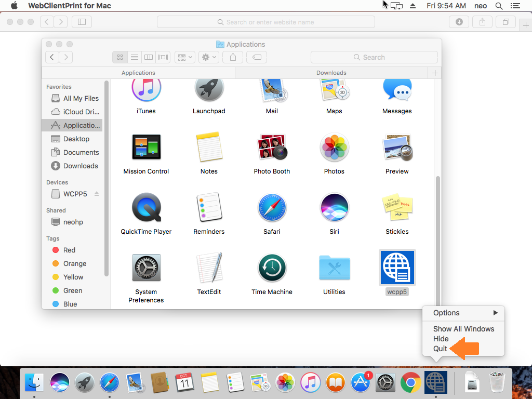Open the Utilities folder
The image size is (532, 399).
pyautogui.click(x=334, y=268)
